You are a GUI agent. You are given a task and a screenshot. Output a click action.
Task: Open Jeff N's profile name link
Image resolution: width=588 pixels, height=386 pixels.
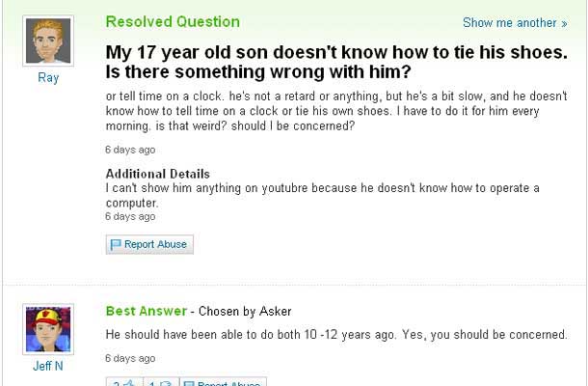click(47, 366)
